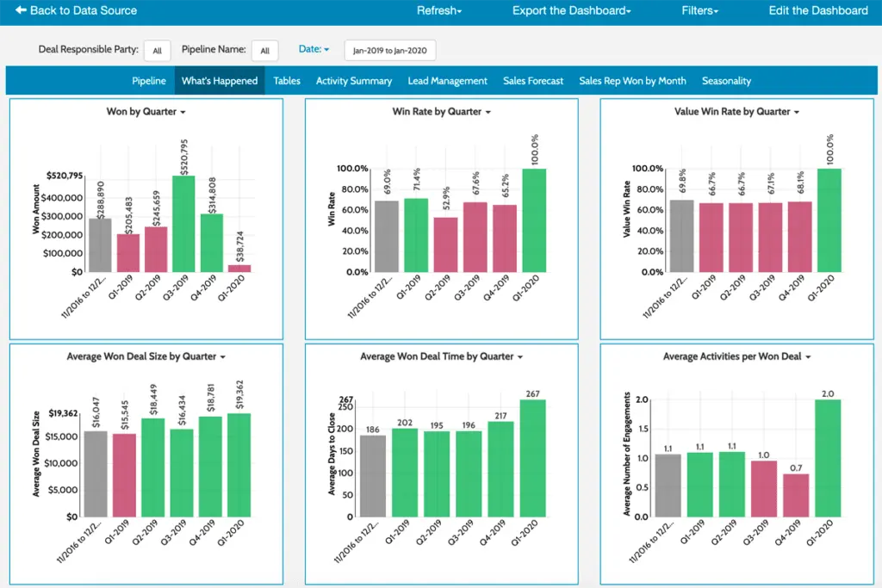Viewport: 882px width, 588px height.
Task: Click the 217 days Q4-2019 bar
Action: click(x=500, y=469)
